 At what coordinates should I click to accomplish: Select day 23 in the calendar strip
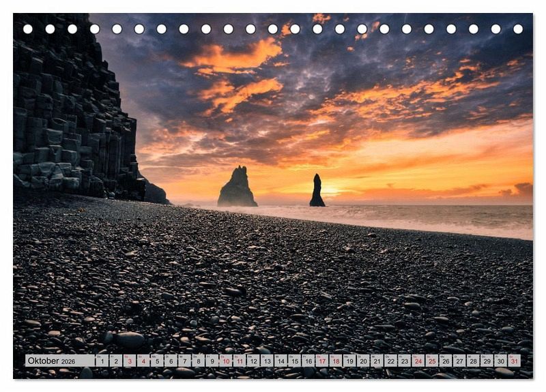(x=405, y=361)
